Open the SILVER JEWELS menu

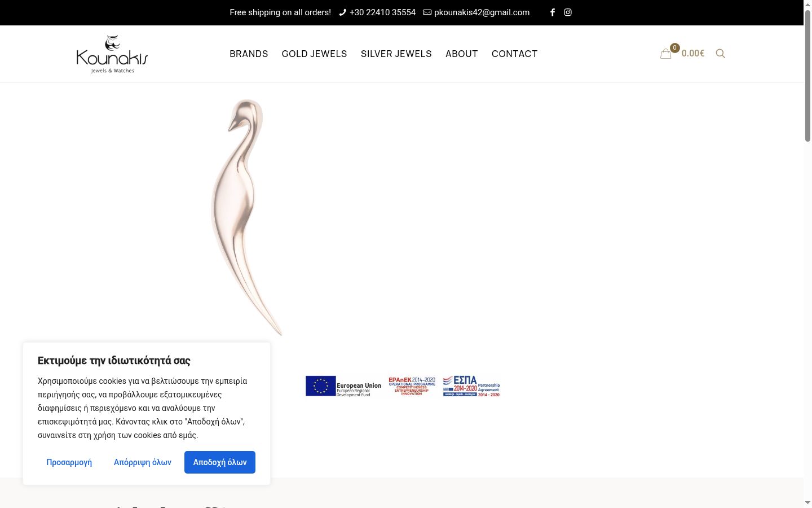[x=396, y=54]
